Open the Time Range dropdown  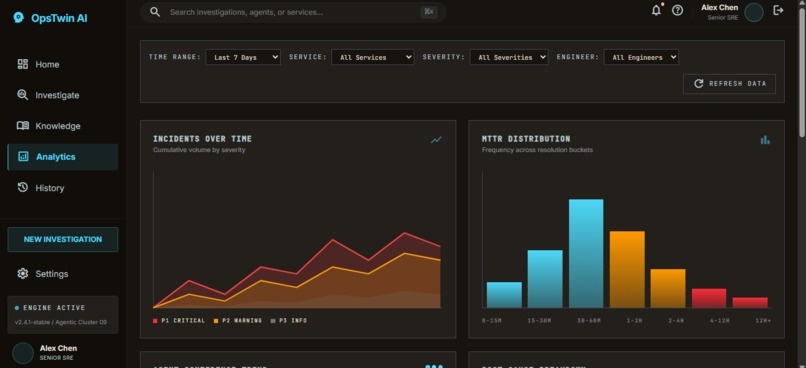(x=243, y=57)
